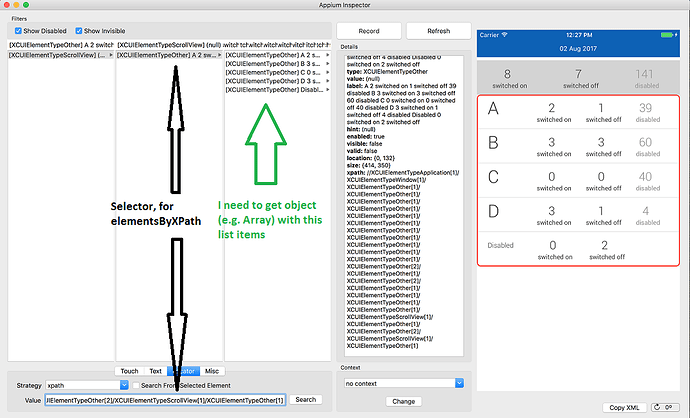The height and width of the screenshot is (418, 690).
Task: Switch to the Touch tab
Action: tap(129, 371)
